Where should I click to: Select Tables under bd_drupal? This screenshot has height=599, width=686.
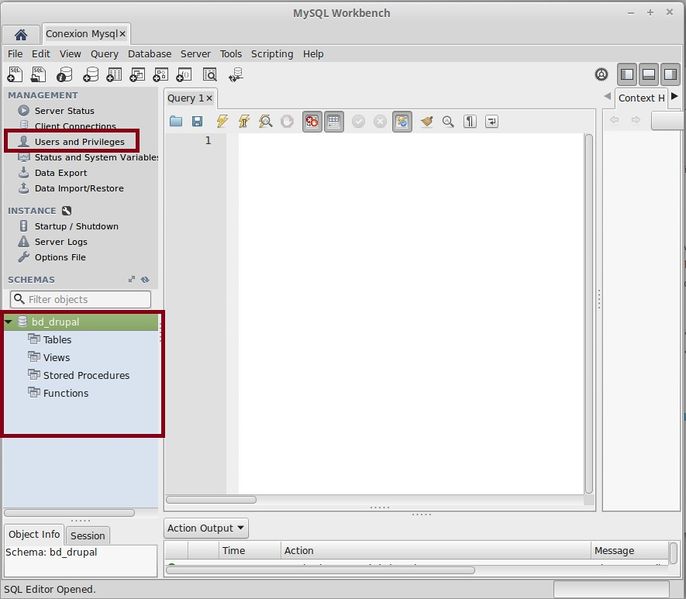57,340
